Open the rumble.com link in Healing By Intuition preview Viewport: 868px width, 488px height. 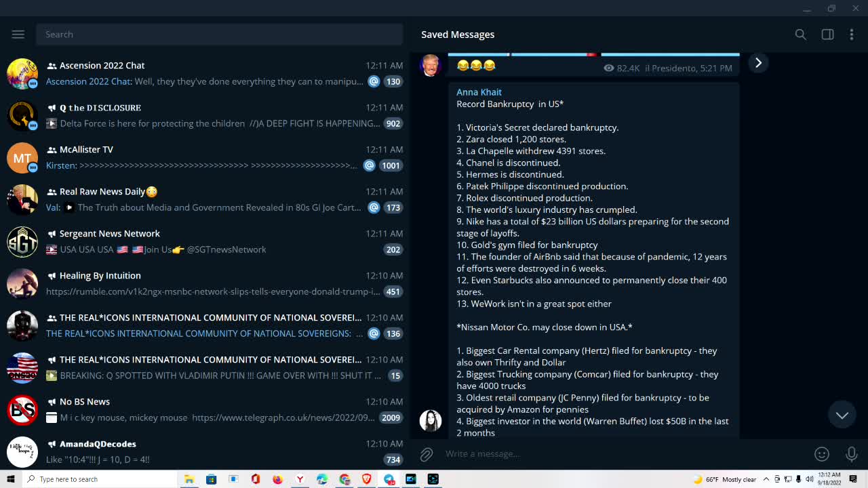[x=213, y=291]
